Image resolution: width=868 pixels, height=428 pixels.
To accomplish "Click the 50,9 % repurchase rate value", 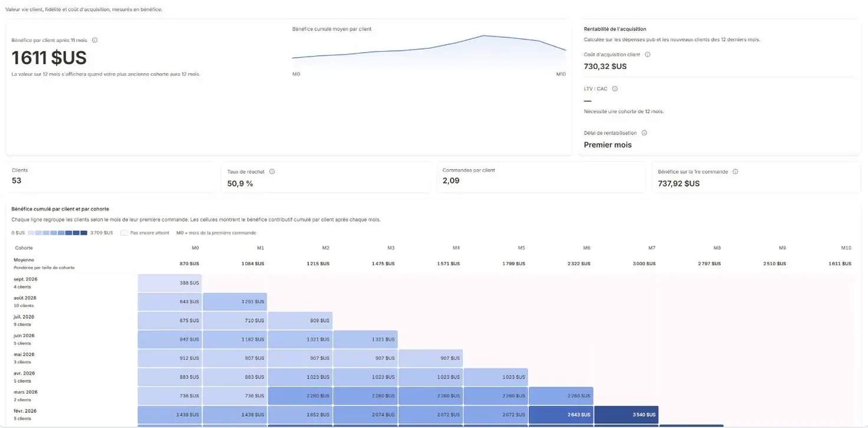I will tap(240, 183).
